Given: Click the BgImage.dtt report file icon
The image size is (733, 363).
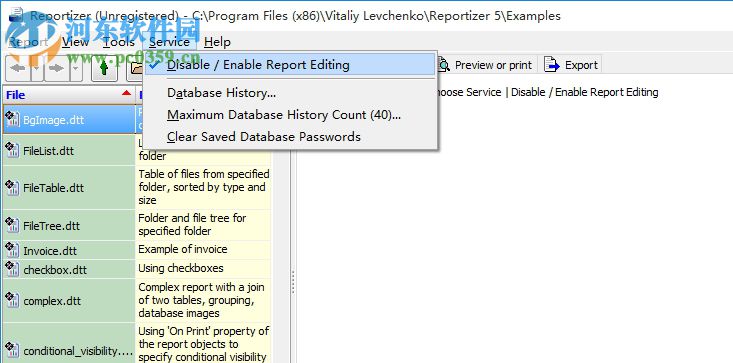Looking at the screenshot, I should (12, 119).
